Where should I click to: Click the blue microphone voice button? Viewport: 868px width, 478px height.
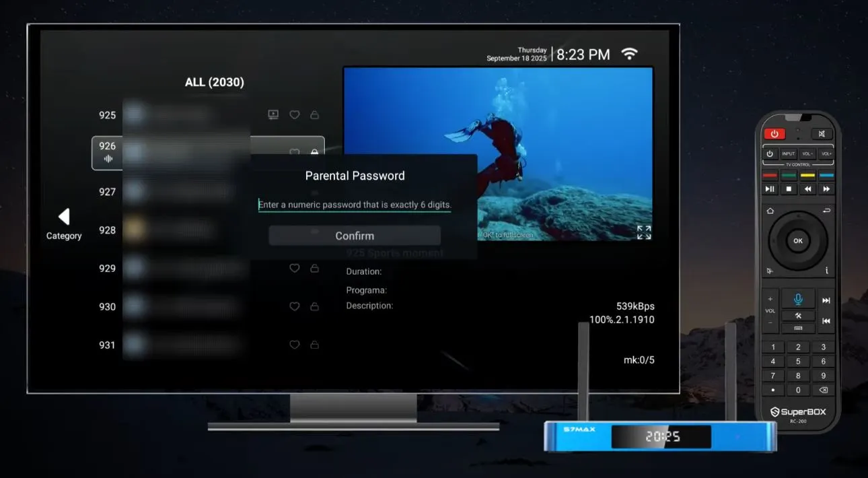click(798, 299)
